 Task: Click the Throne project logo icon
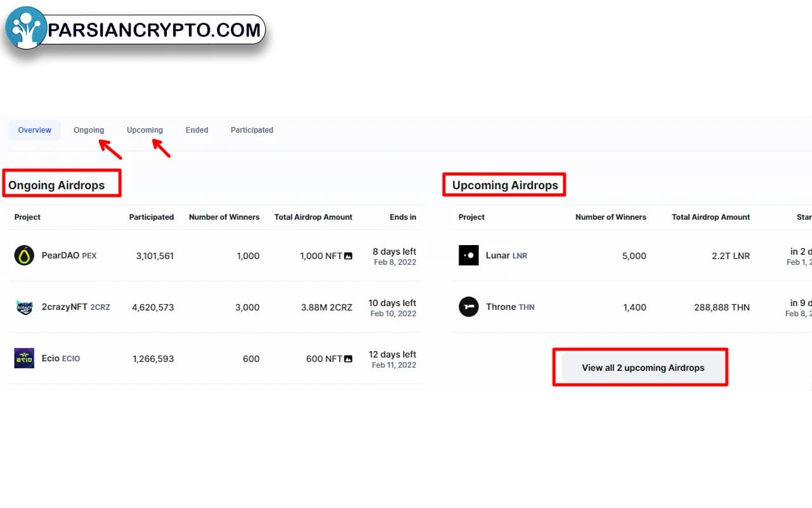[x=468, y=307]
